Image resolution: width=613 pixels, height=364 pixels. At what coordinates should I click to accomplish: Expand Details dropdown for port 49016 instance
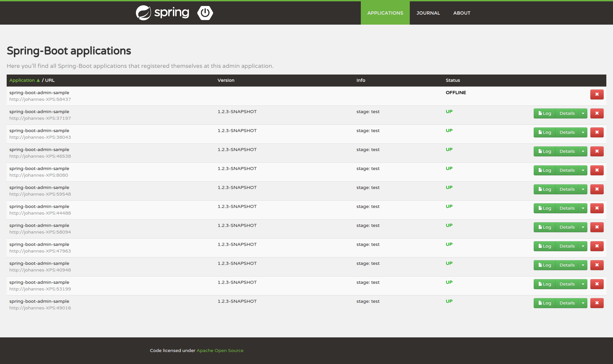(583, 303)
